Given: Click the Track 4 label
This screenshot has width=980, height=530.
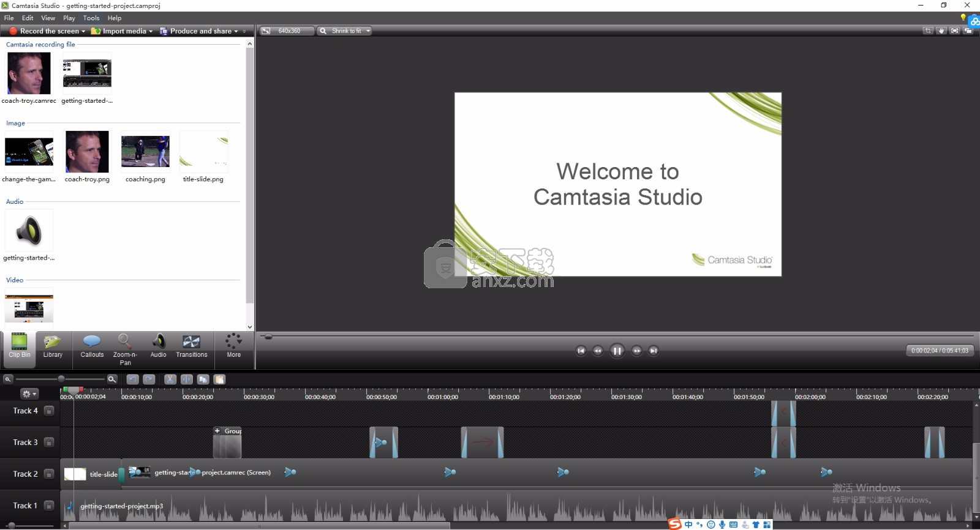Looking at the screenshot, I should 25,411.
